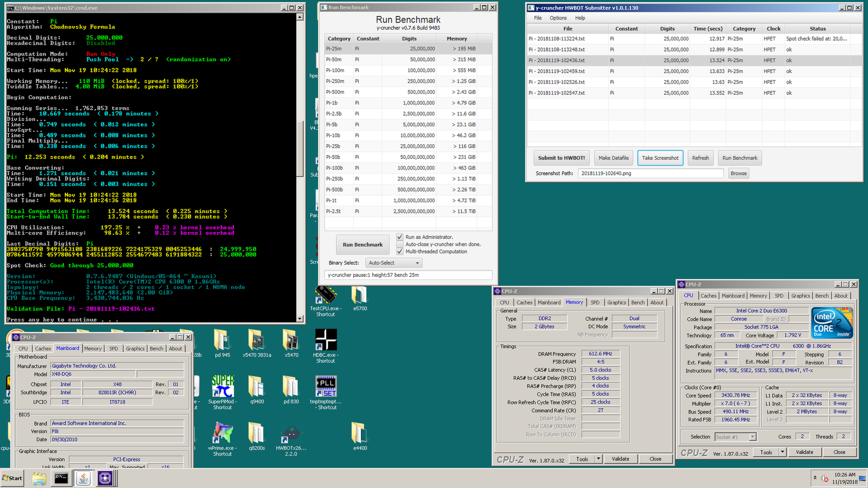Open the q8200s folder
Image resolution: width=868 pixels, height=488 pixels.
(x=256, y=433)
